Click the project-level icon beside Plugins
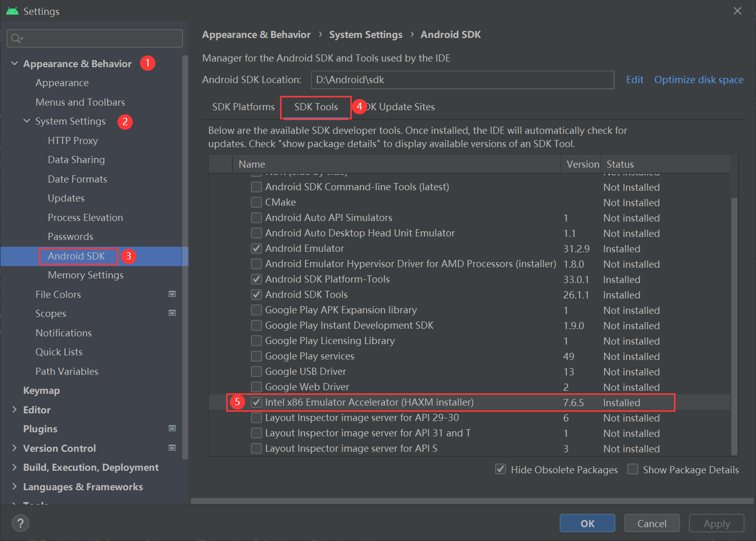The width and height of the screenshot is (756, 541). click(172, 428)
